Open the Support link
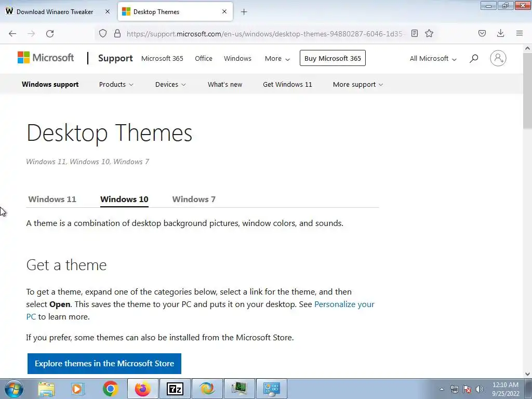 pos(115,58)
